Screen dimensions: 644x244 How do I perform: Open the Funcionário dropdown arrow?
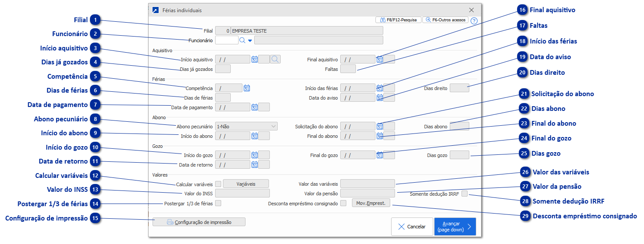tap(250, 41)
